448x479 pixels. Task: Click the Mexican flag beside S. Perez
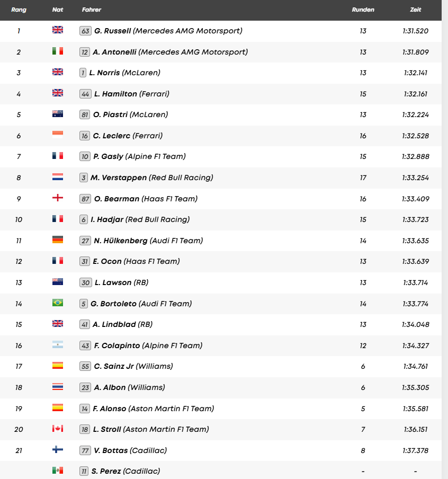pyautogui.click(x=58, y=471)
